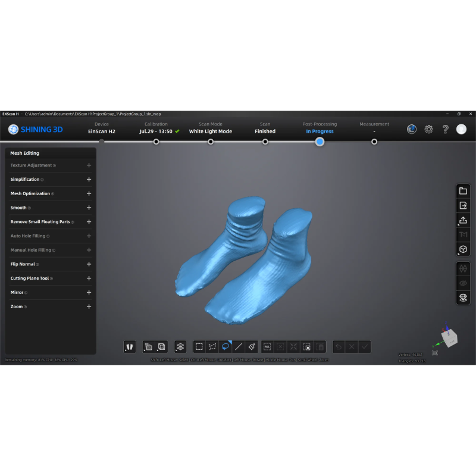This screenshot has height=476, width=476.
Task: Click the Scan Mode workflow progress dot
Action: coord(211,142)
